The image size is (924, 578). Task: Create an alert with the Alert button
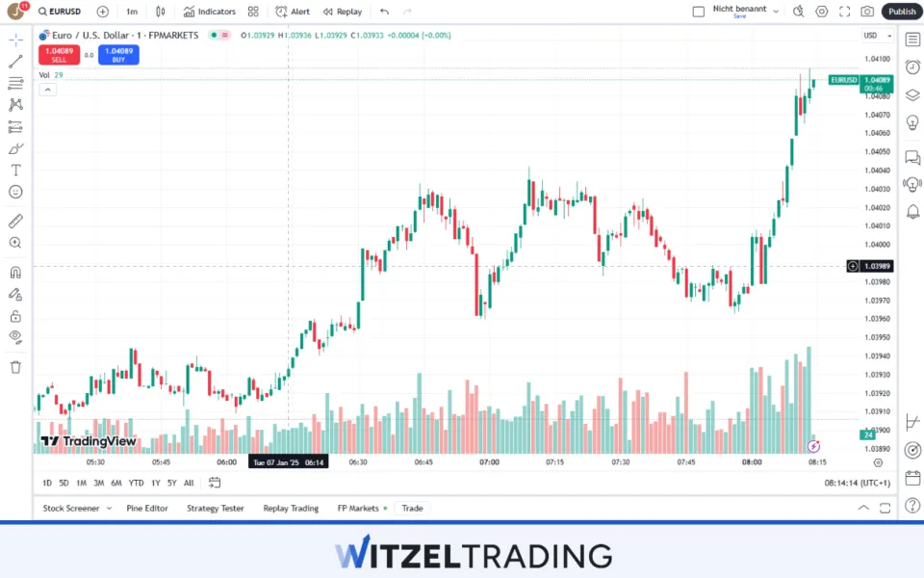pos(293,12)
